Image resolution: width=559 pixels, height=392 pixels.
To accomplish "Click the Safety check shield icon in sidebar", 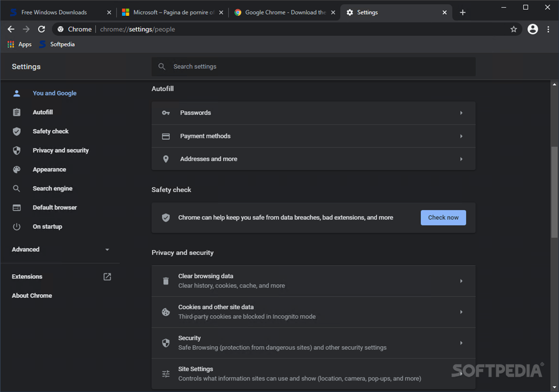I will (17, 131).
